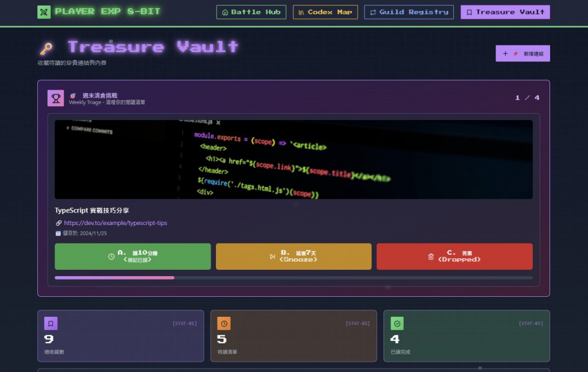This screenshot has height=372, width=588.
Task: Switch to the Guild Registry tab
Action: coord(409,12)
